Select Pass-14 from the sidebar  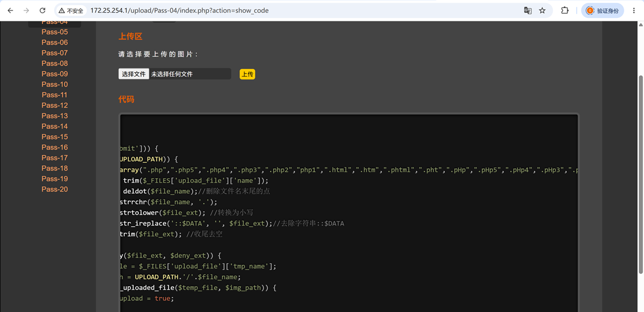pos(55,126)
